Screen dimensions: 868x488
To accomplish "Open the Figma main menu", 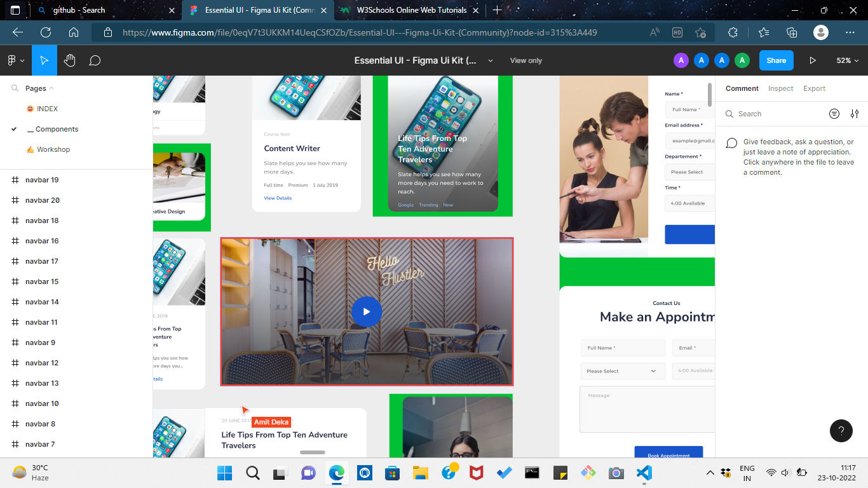I will coord(13,60).
